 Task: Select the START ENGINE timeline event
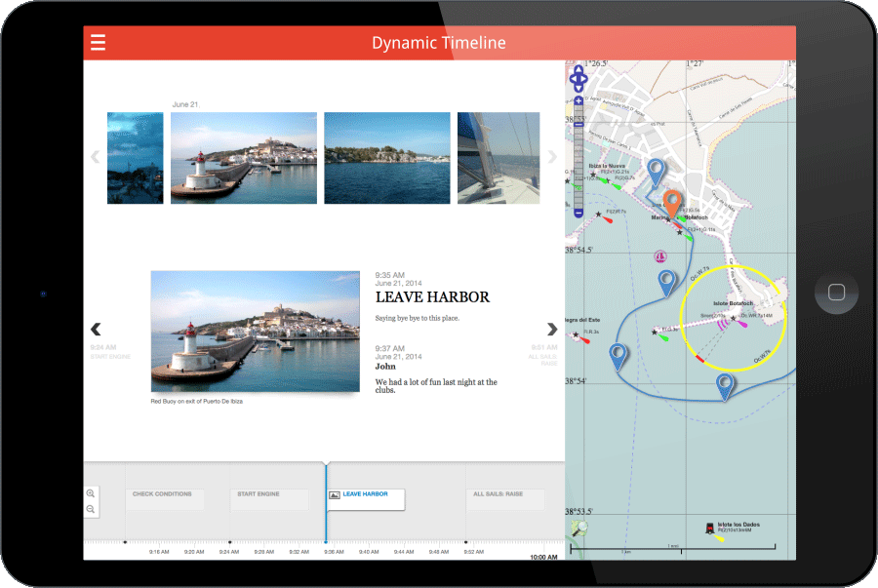click(269, 499)
